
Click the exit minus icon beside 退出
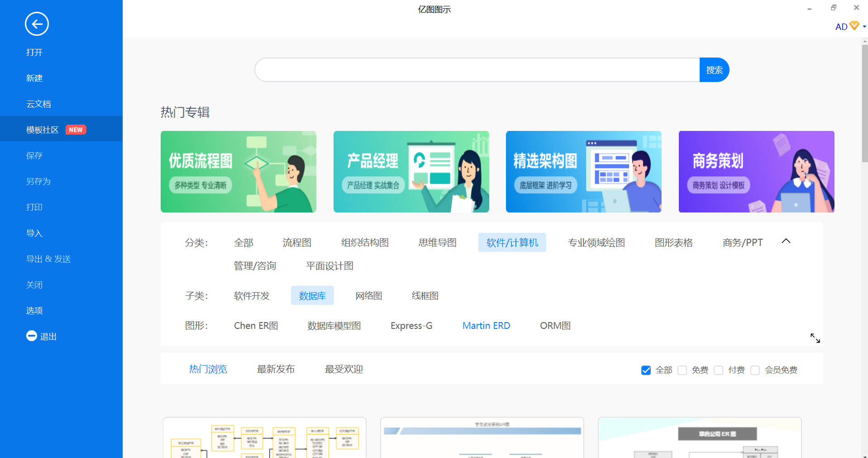point(32,336)
